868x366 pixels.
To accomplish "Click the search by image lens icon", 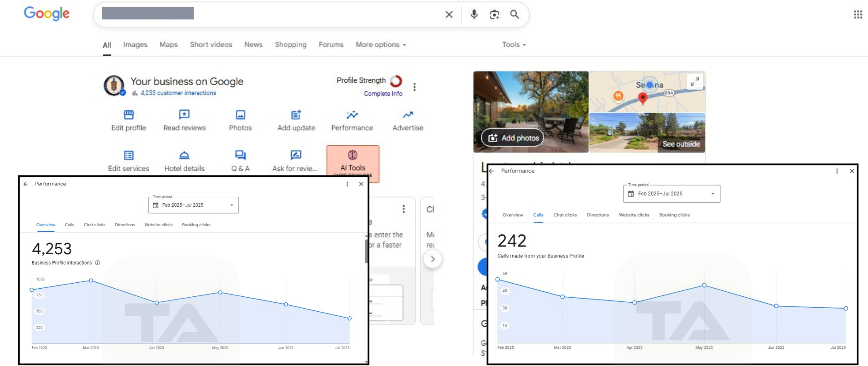I will 494,14.
